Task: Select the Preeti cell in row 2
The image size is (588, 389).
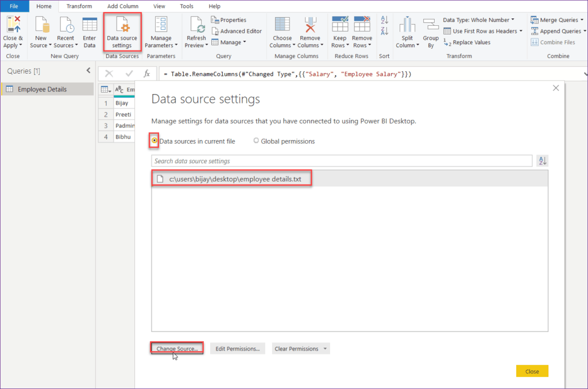Action: 124,114
